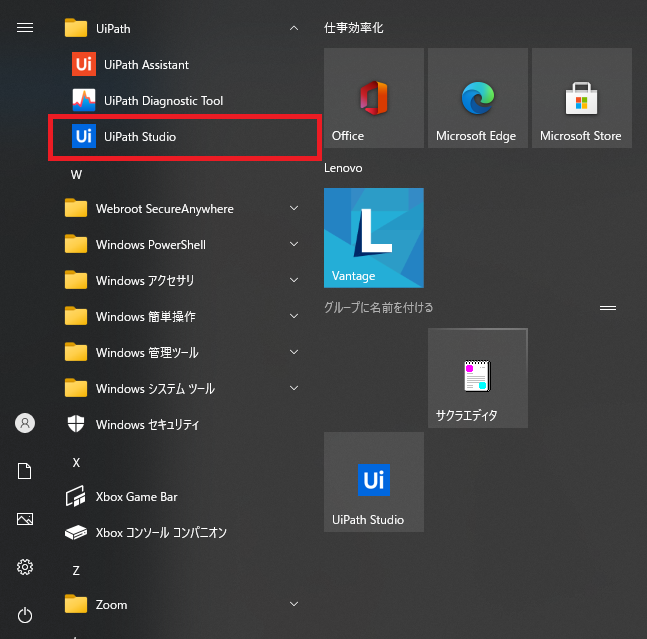Viewport: 647px width, 639px height.
Task: Launch the Lenovo Vantage tile
Action: [x=374, y=237]
